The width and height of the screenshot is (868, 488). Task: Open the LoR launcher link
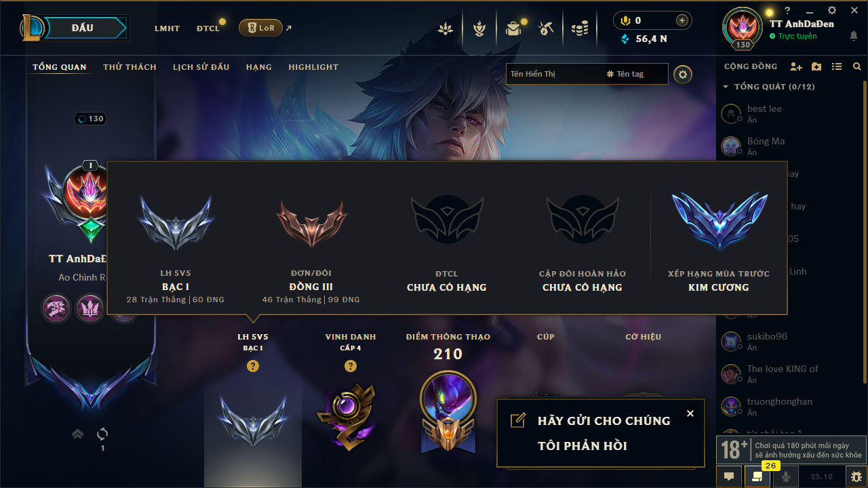pyautogui.click(x=261, y=28)
